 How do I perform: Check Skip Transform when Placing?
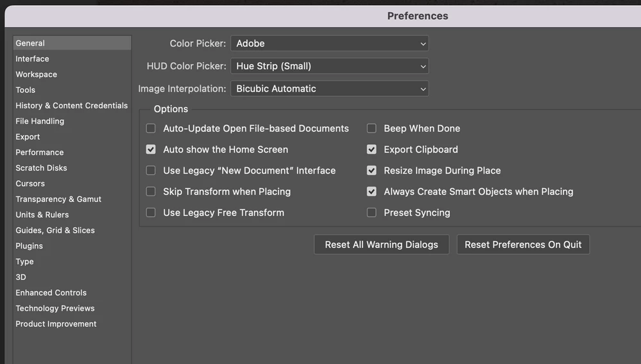tap(151, 192)
